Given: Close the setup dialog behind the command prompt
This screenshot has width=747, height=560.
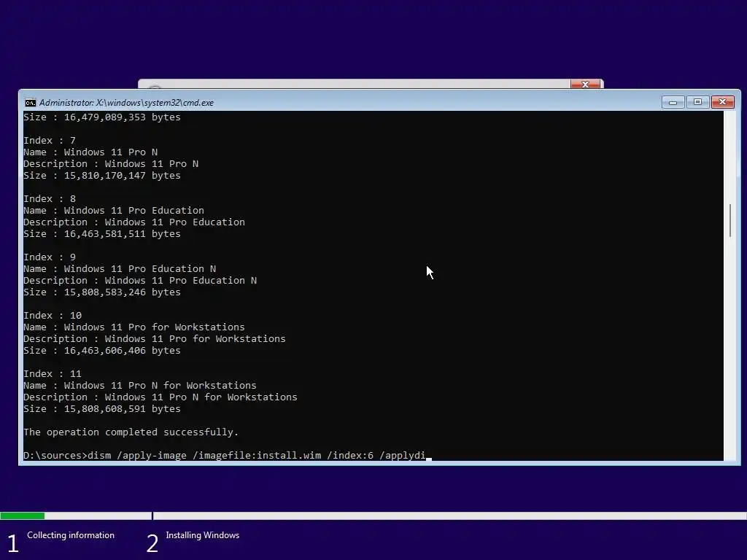Looking at the screenshot, I should tap(585, 85).
